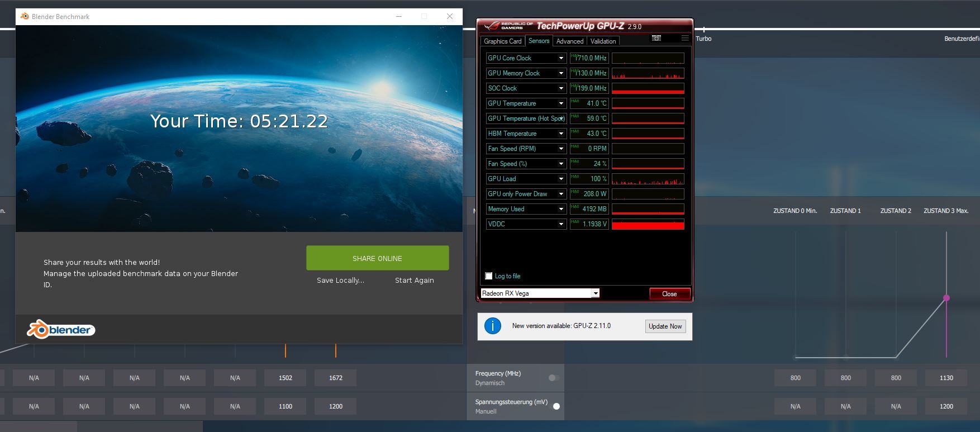Click the orange frequency marker above 1672

336,350
